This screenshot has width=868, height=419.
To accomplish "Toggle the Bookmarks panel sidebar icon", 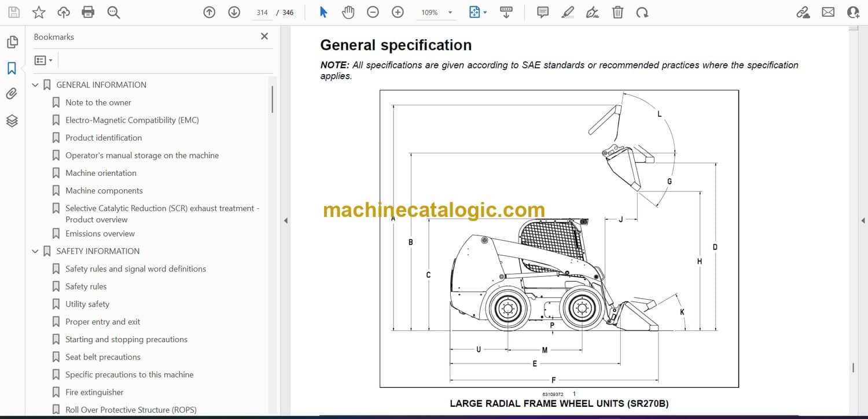I will (12, 68).
